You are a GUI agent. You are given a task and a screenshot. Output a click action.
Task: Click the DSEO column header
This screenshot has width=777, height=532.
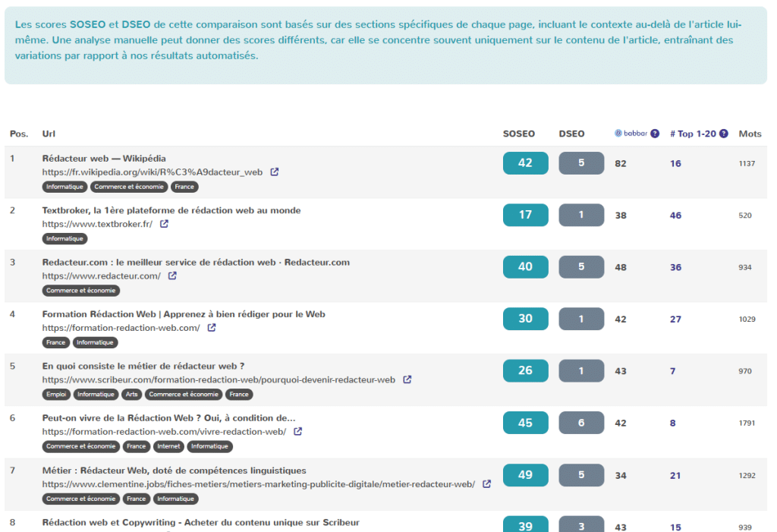pos(571,134)
